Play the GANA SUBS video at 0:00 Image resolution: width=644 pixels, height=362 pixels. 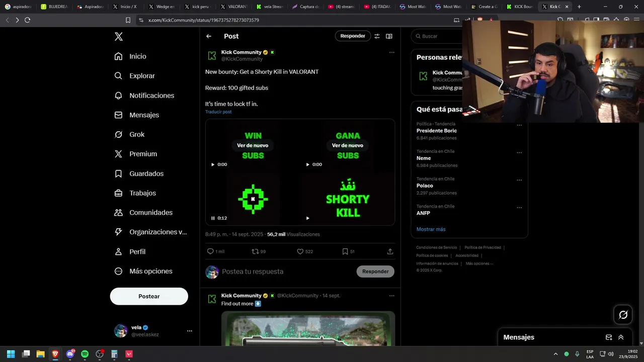click(308, 164)
